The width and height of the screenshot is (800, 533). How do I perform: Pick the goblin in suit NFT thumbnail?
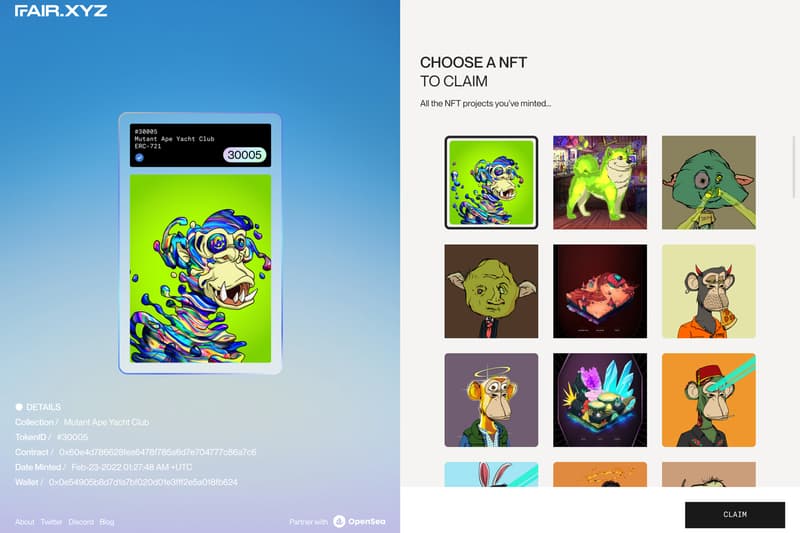tap(491, 291)
